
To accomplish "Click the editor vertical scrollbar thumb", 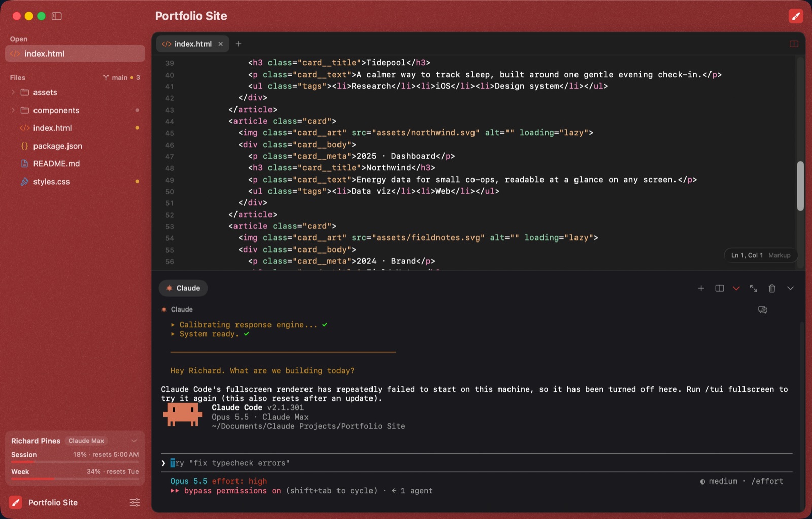I will point(800,186).
